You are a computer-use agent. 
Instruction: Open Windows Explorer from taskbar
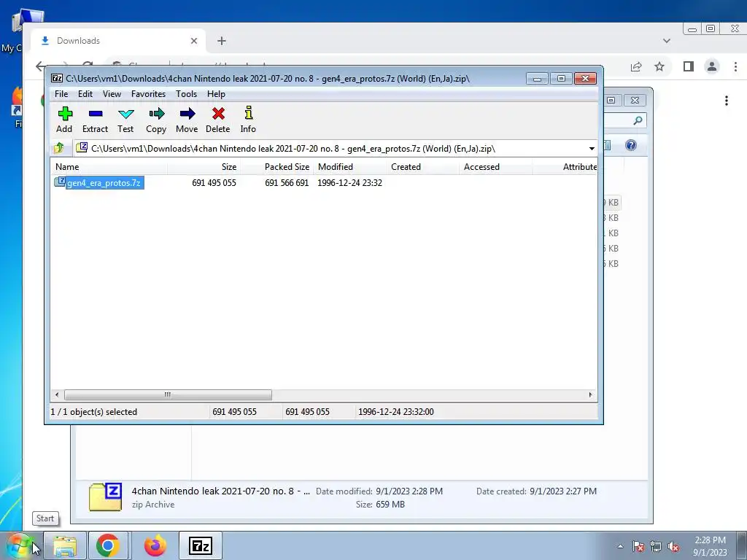click(x=65, y=546)
